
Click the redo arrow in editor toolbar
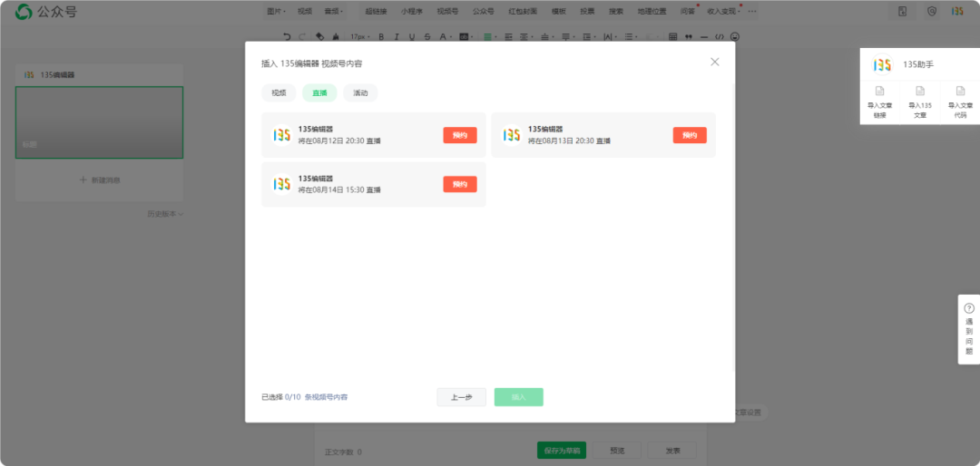pyautogui.click(x=302, y=36)
